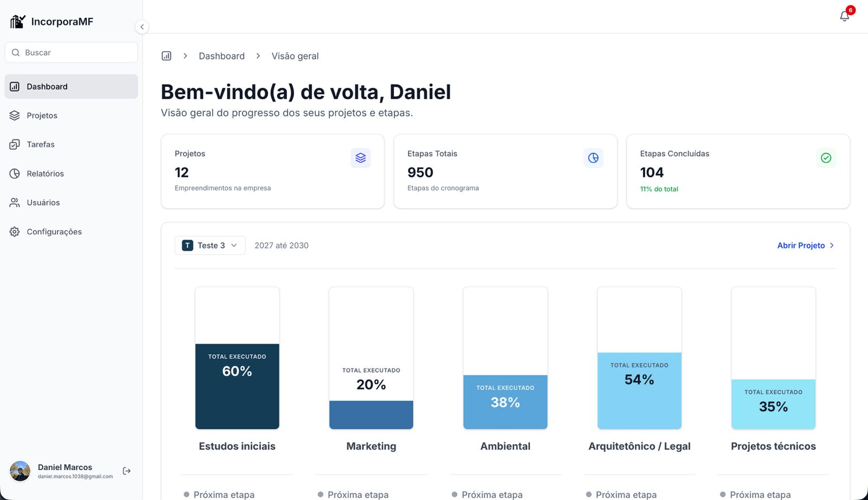Click the arrow next to Abrir Projeto

coord(832,246)
